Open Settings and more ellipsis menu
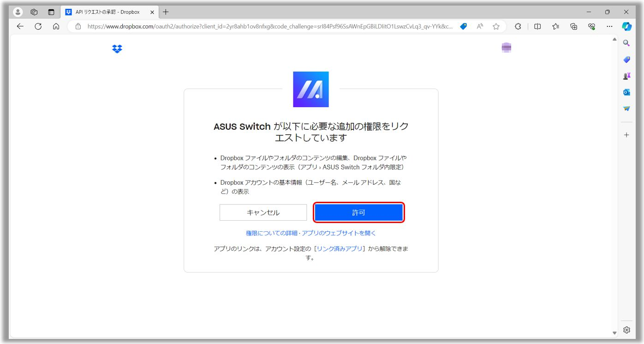The width and height of the screenshot is (644, 344). coord(610,26)
